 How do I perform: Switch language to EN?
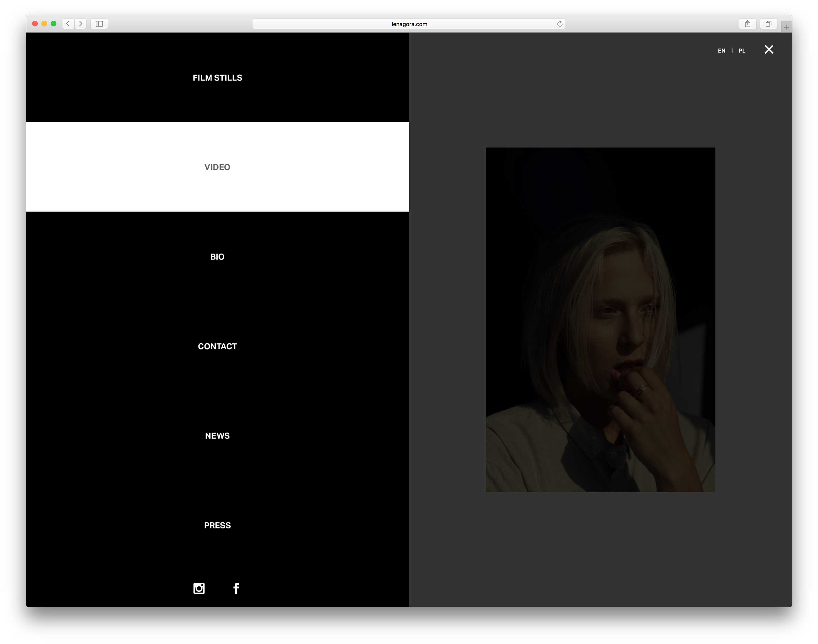[x=722, y=50]
